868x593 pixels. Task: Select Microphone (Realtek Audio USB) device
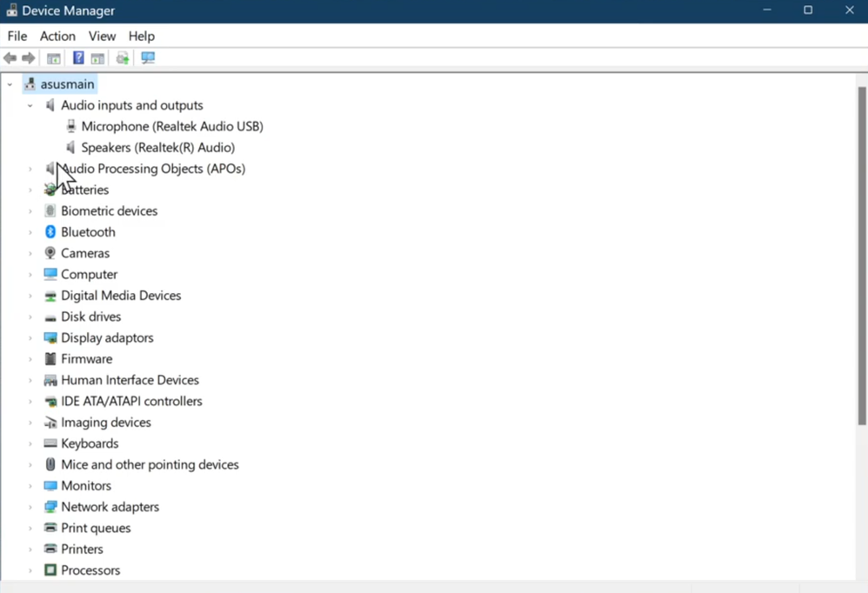coord(172,126)
